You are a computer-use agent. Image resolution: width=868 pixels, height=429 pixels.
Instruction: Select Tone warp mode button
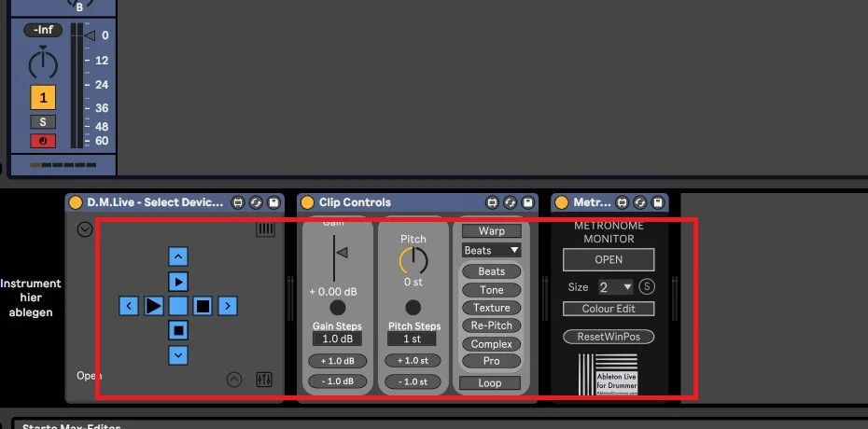pos(492,290)
